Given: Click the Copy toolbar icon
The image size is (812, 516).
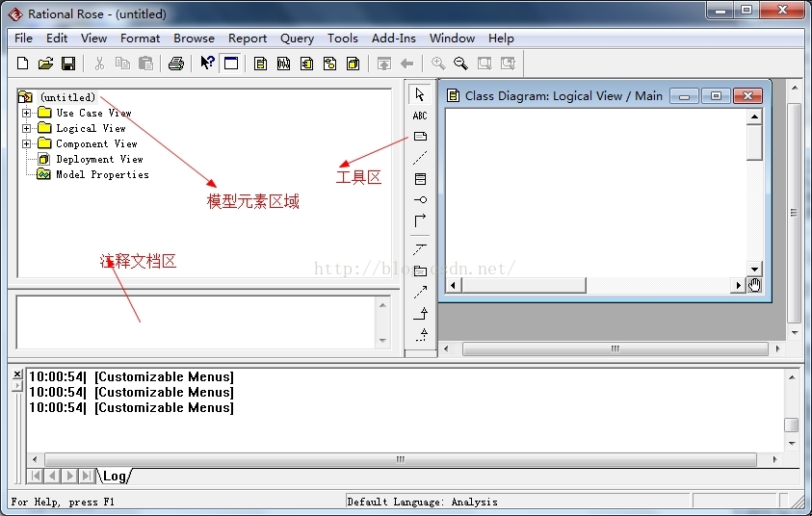Looking at the screenshot, I should 122,64.
